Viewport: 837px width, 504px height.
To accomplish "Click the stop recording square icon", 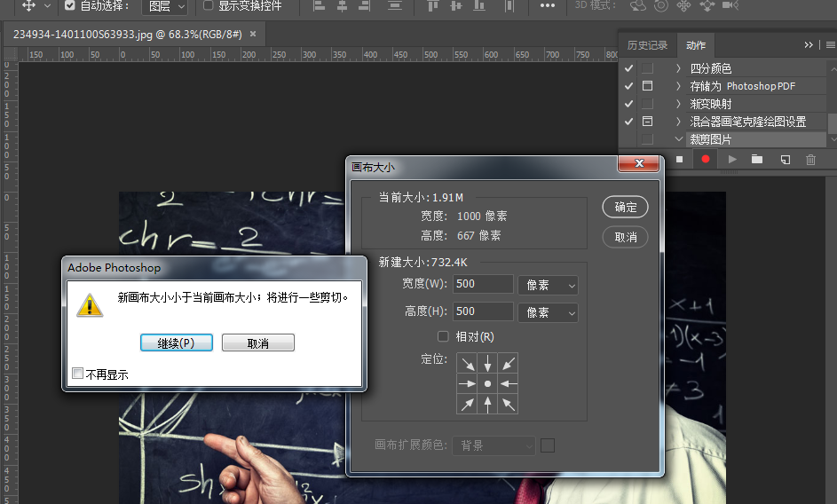I will pyautogui.click(x=680, y=159).
